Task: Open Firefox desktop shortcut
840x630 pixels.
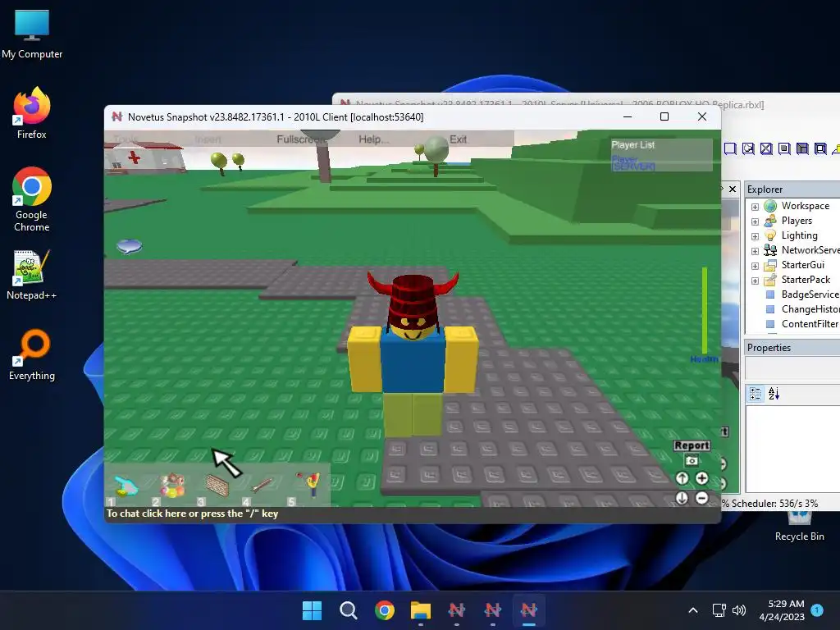Action: click(x=32, y=113)
